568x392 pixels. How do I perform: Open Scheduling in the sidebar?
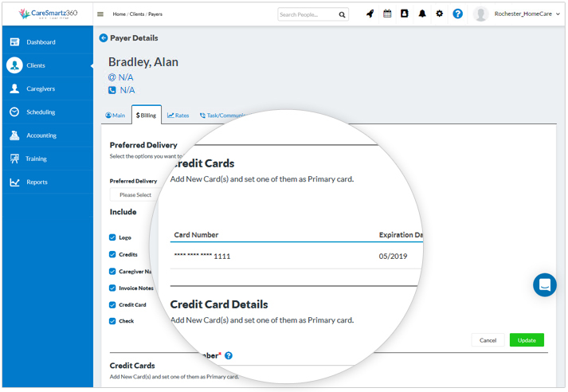[x=41, y=112]
